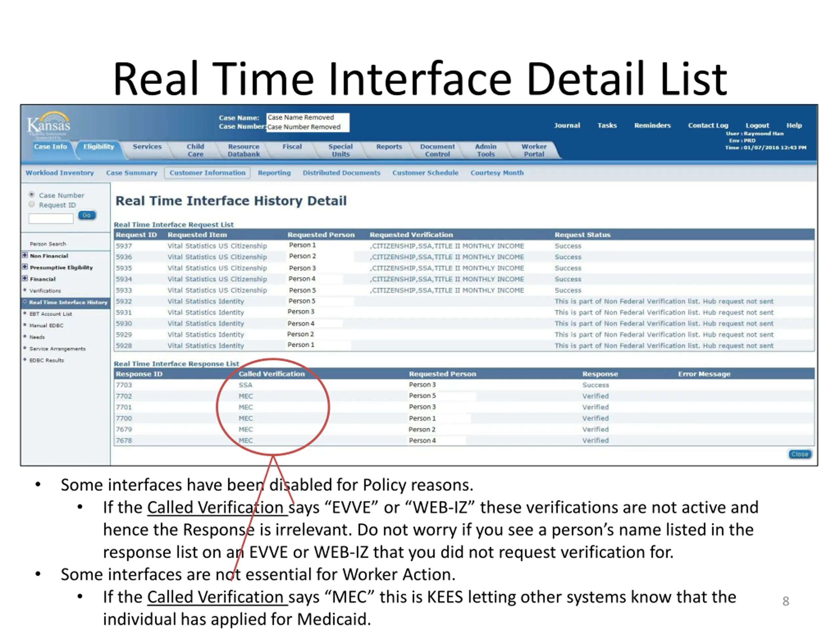Click the Case Name field

pyautogui.click(x=307, y=118)
